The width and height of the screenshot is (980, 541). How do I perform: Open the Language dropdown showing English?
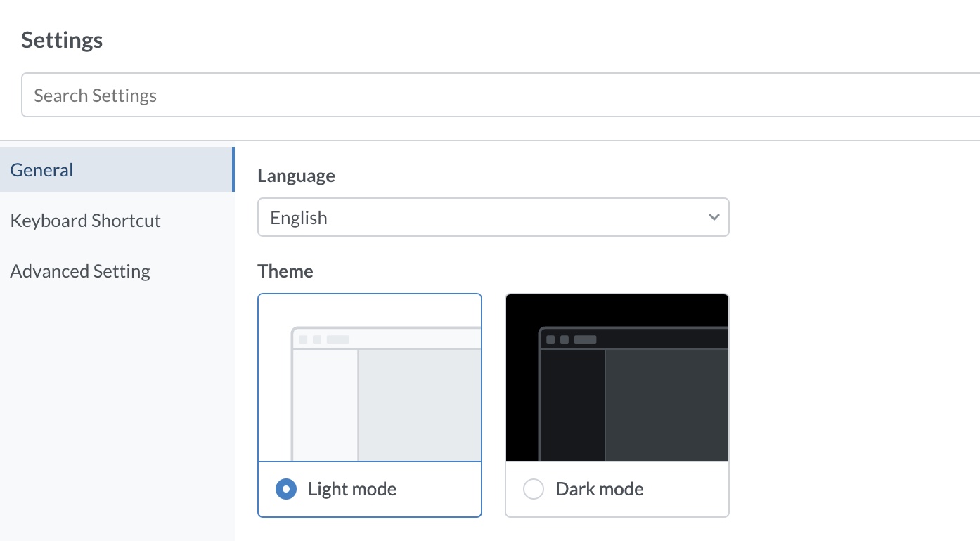494,217
